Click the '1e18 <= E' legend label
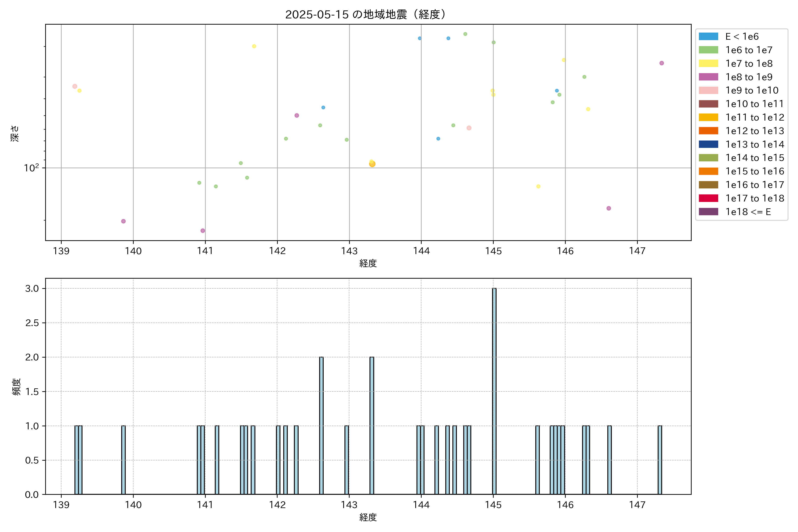 click(748, 212)
